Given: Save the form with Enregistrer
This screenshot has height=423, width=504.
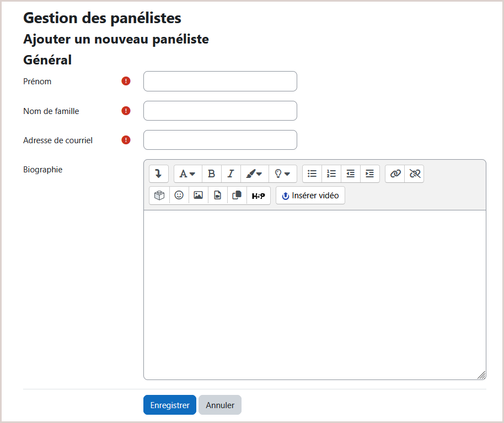Looking at the screenshot, I should 170,405.
